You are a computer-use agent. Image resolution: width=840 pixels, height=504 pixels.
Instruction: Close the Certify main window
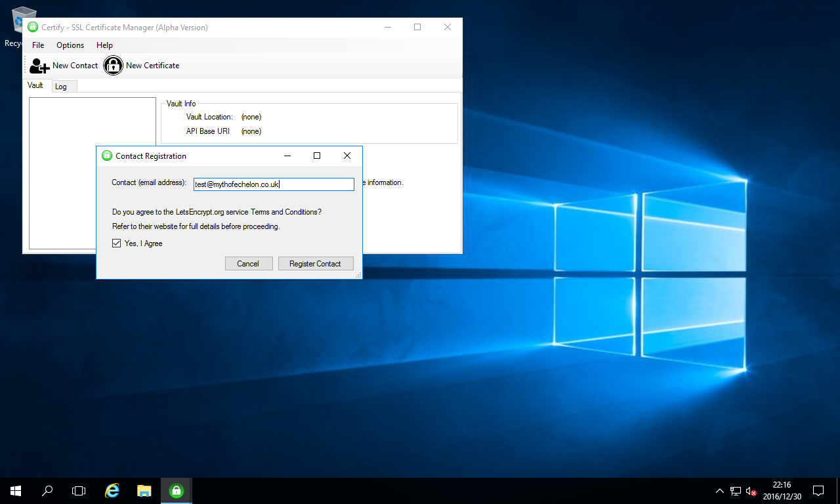tap(448, 27)
